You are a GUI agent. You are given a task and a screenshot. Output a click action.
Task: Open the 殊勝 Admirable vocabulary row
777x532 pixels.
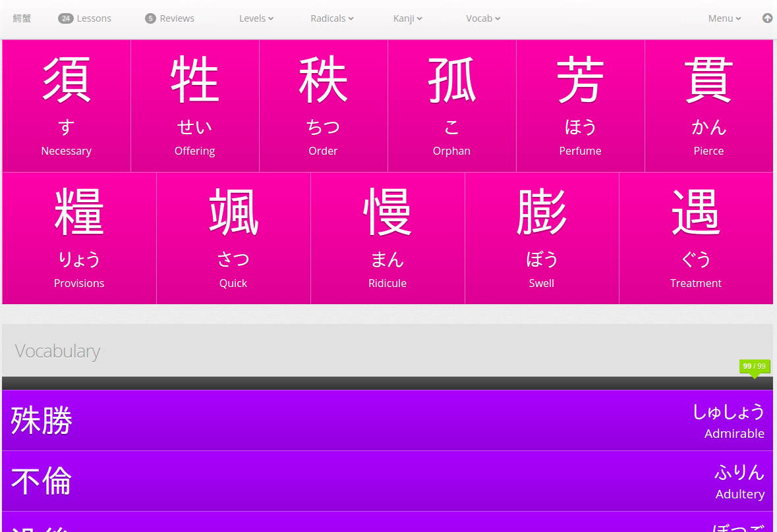point(388,420)
